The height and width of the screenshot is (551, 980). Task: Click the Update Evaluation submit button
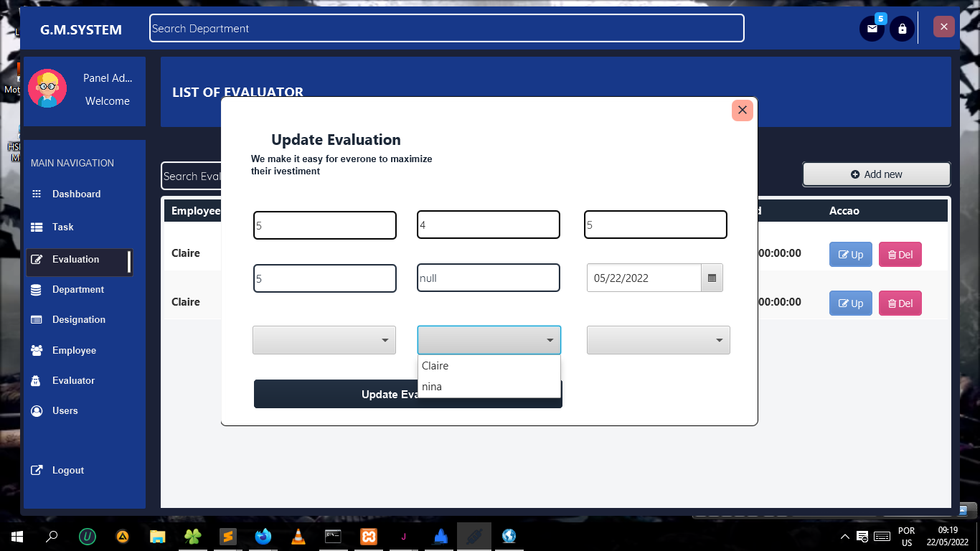tap(408, 394)
